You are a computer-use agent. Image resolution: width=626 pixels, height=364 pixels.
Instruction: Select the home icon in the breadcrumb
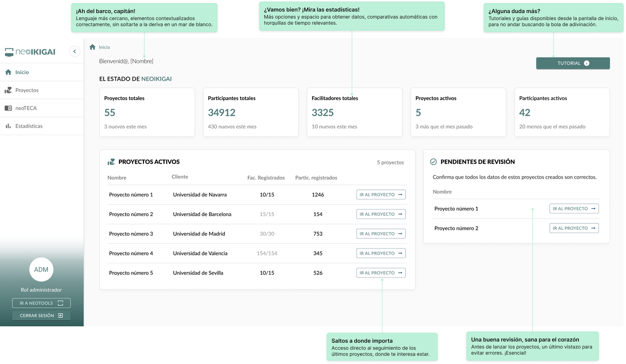coord(93,47)
